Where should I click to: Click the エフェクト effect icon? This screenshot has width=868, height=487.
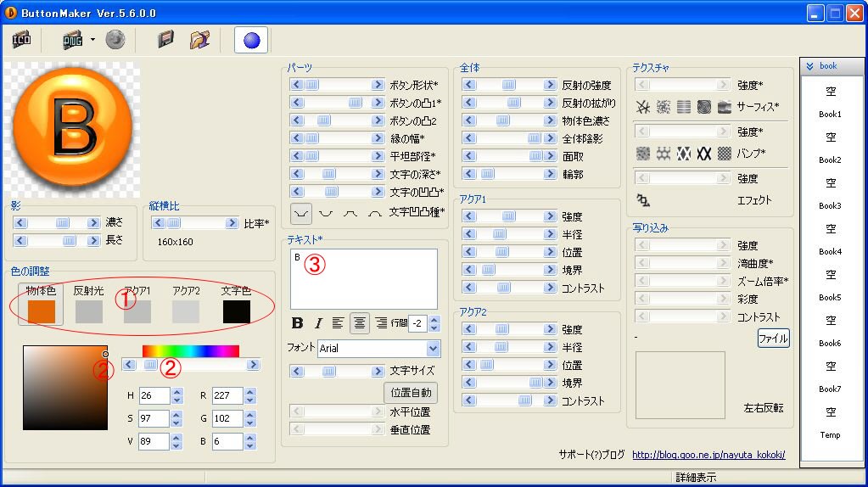(643, 200)
